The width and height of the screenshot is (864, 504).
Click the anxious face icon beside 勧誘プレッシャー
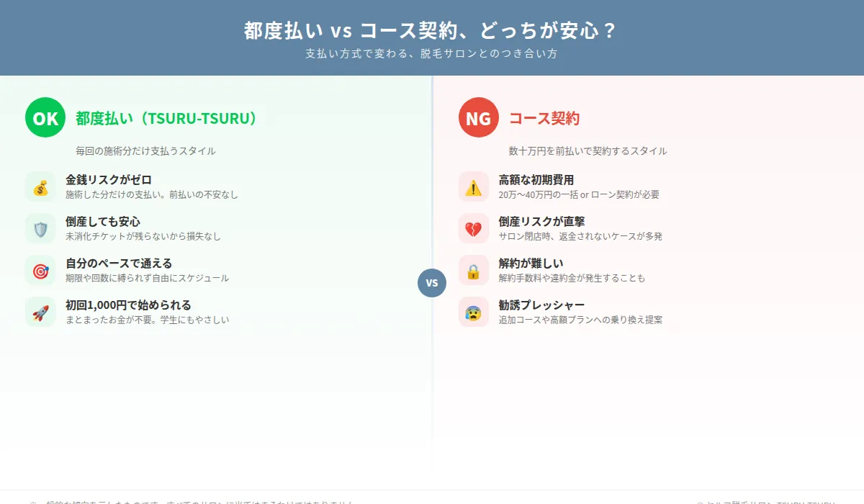[x=474, y=312]
